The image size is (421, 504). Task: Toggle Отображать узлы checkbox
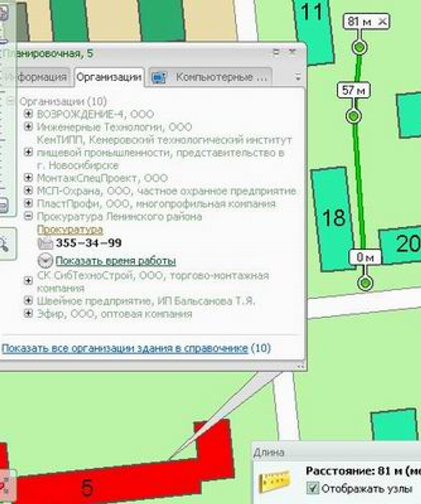click(312, 488)
